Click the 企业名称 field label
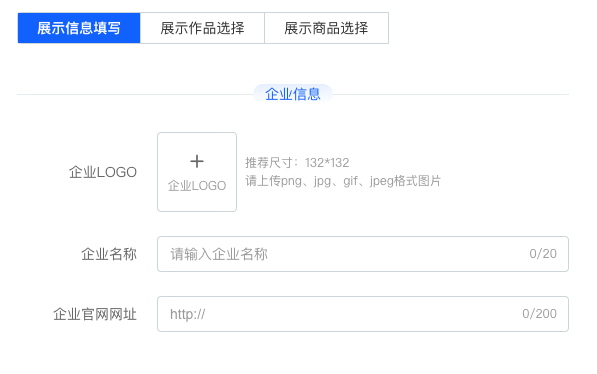The height and width of the screenshot is (374, 597). pos(109,254)
